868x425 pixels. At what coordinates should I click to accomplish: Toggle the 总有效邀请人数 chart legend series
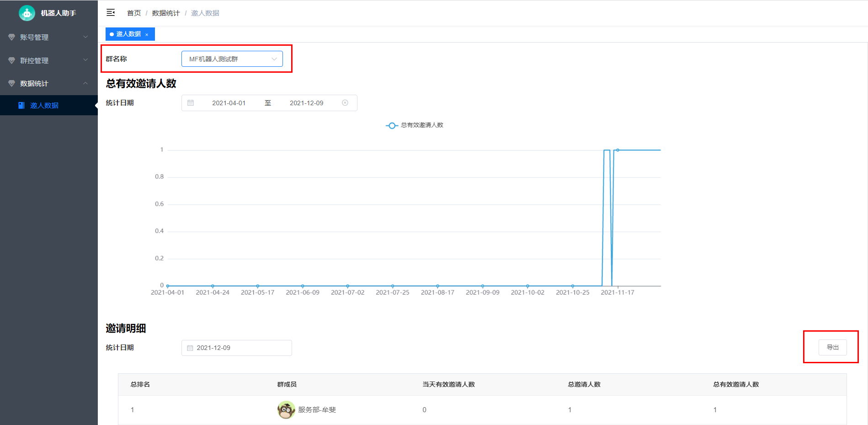415,125
